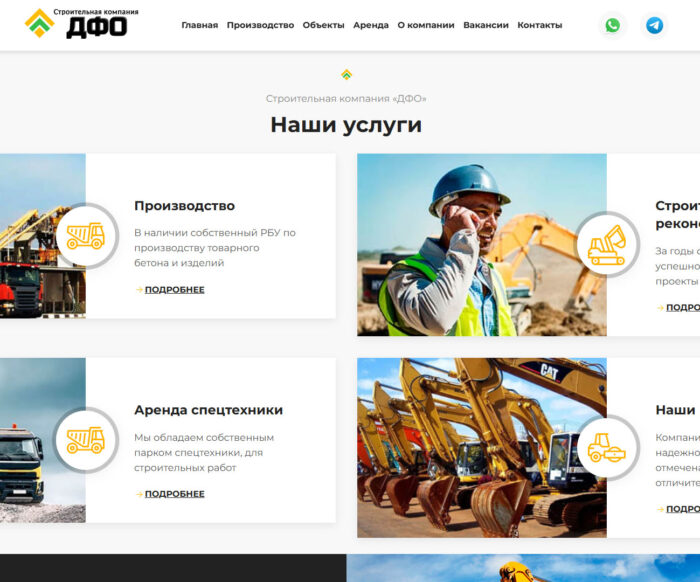
Task: Click the excavator icon in round badge
Action: [607, 244]
